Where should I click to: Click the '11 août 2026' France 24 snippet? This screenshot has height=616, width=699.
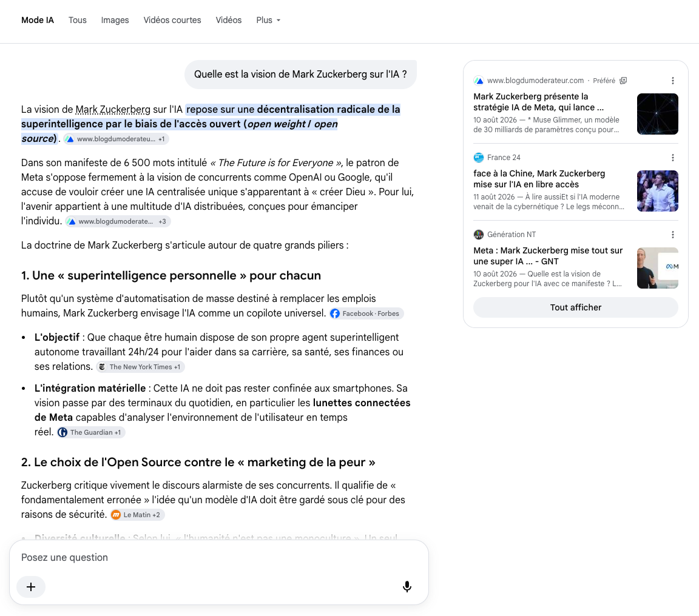point(549,202)
